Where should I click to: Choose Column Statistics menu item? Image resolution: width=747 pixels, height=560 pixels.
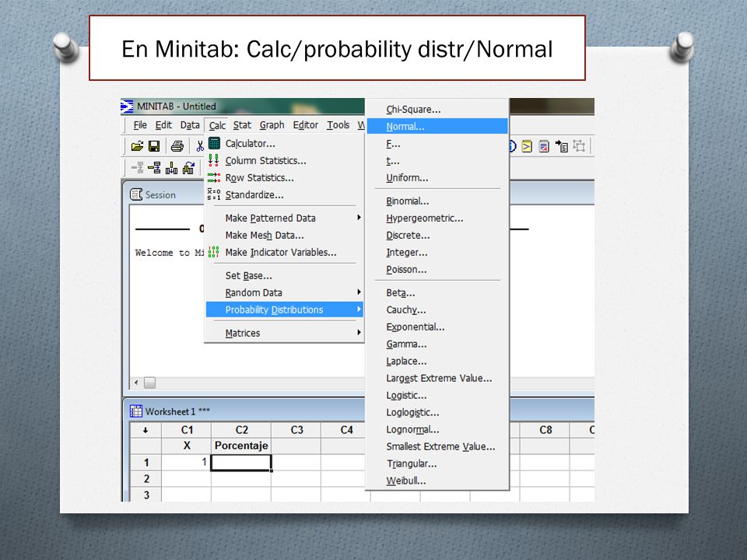coord(285,160)
